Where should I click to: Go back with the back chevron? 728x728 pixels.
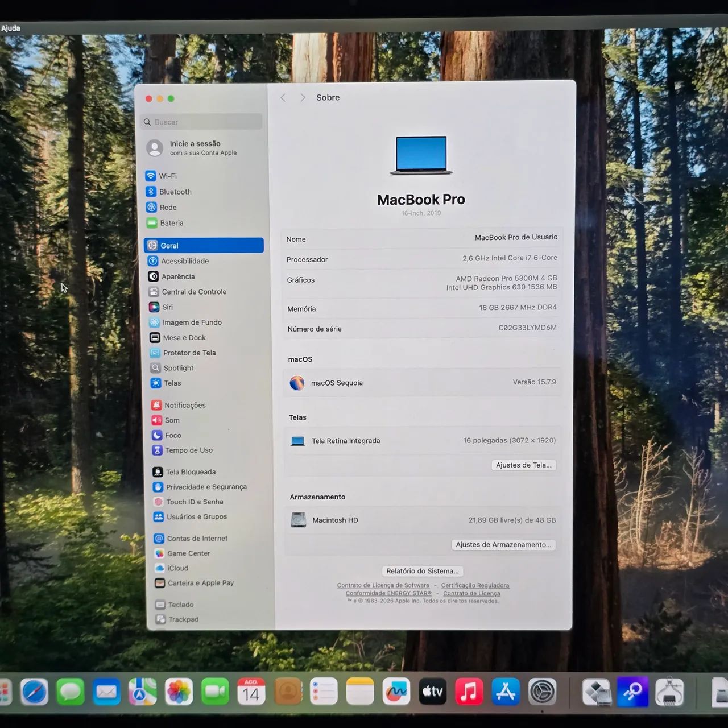pos(283,98)
